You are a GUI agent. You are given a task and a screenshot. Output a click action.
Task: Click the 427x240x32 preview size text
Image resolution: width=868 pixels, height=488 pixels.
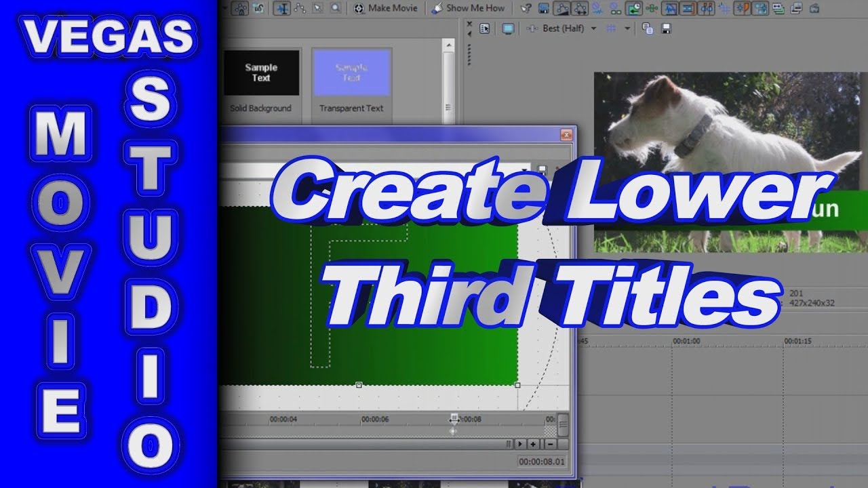812,304
